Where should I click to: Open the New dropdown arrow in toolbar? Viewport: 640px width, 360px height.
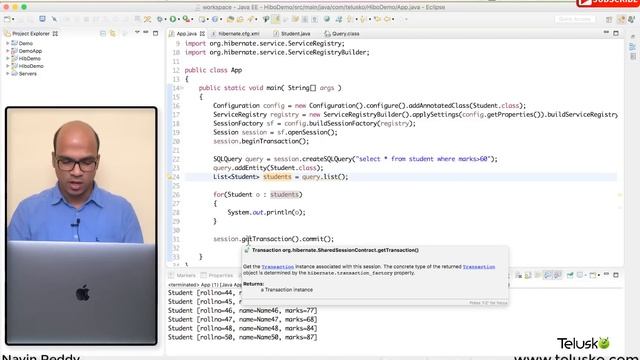(13, 19)
